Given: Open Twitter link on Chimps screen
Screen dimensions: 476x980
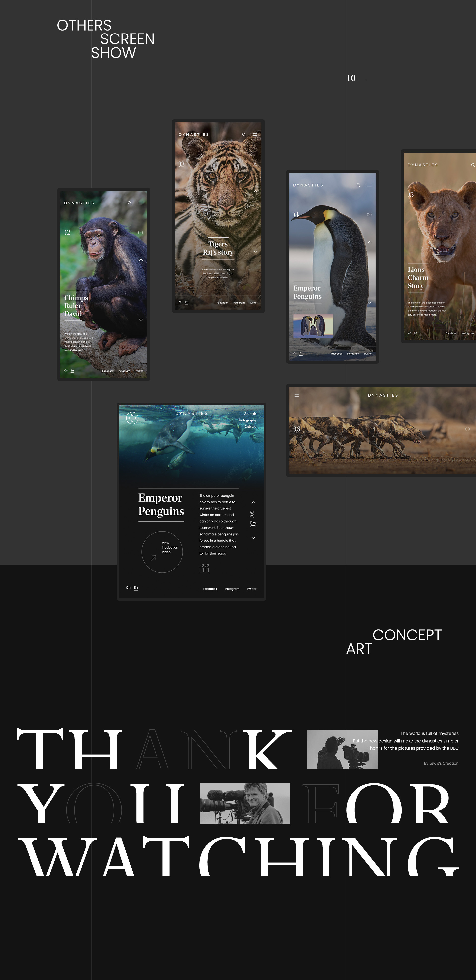Looking at the screenshot, I should point(139,371).
